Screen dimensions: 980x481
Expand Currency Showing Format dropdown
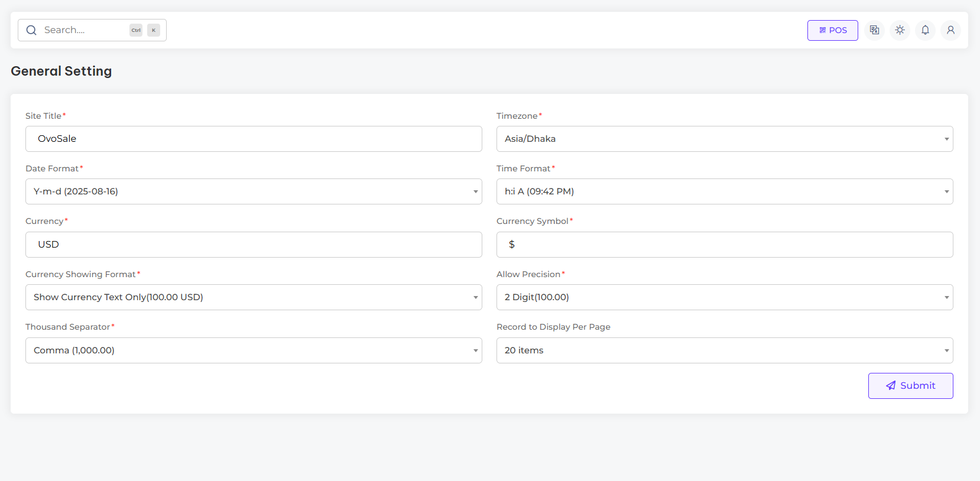pyautogui.click(x=254, y=297)
